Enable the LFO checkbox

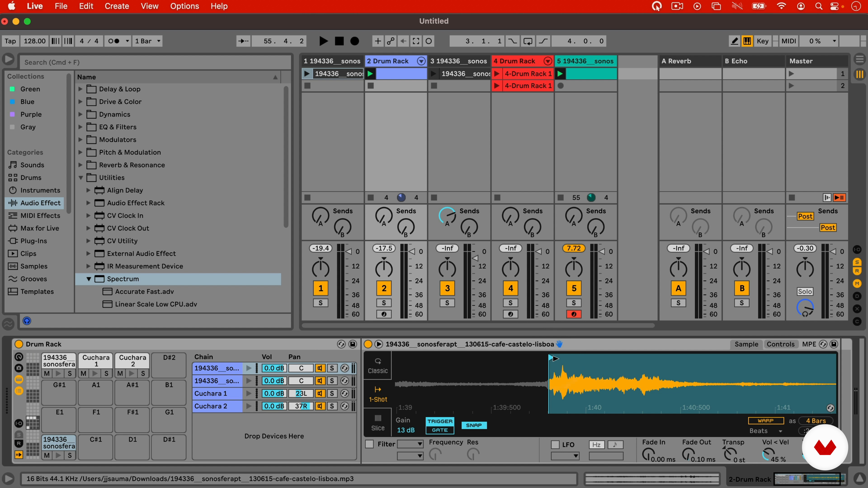pyautogui.click(x=555, y=445)
